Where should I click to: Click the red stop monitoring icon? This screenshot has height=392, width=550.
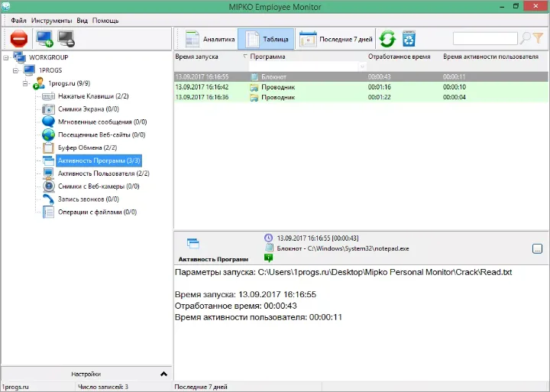(19, 39)
